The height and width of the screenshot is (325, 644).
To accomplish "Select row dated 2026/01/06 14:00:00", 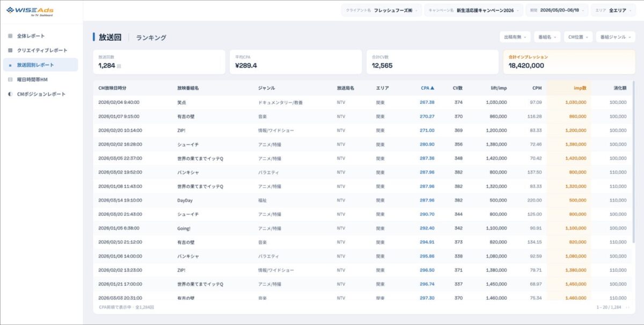I will pyautogui.click(x=362, y=256).
